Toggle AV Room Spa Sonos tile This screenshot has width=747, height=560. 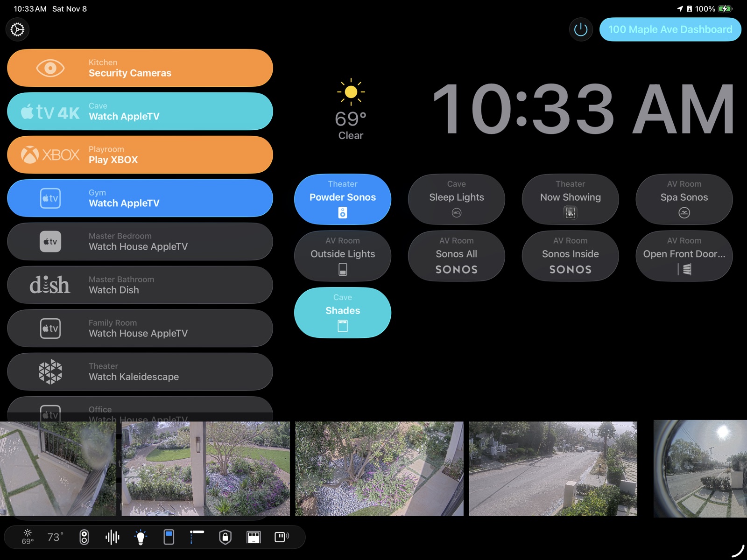pyautogui.click(x=684, y=199)
